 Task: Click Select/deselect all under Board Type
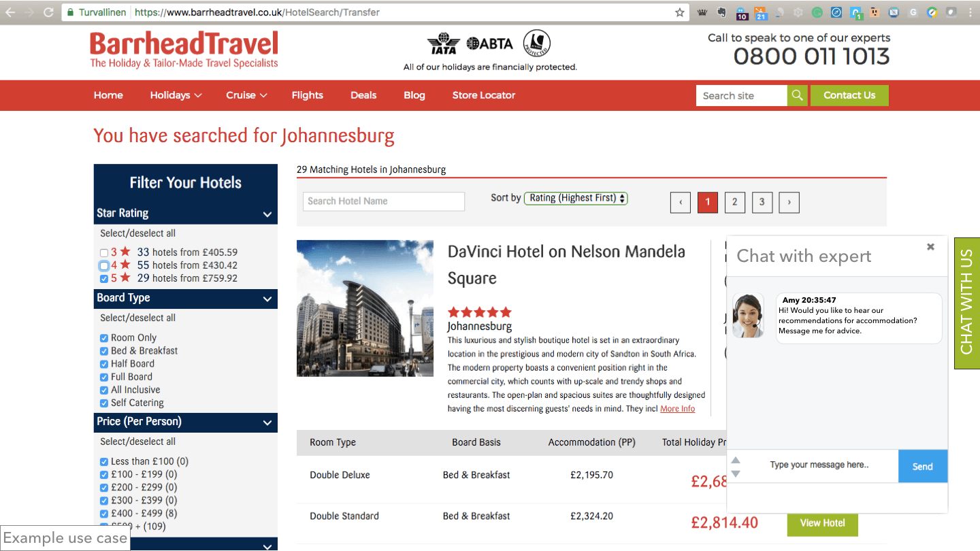coord(137,318)
